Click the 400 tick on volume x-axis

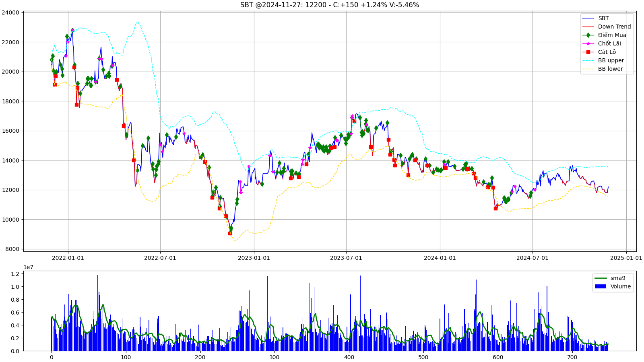coord(349,357)
